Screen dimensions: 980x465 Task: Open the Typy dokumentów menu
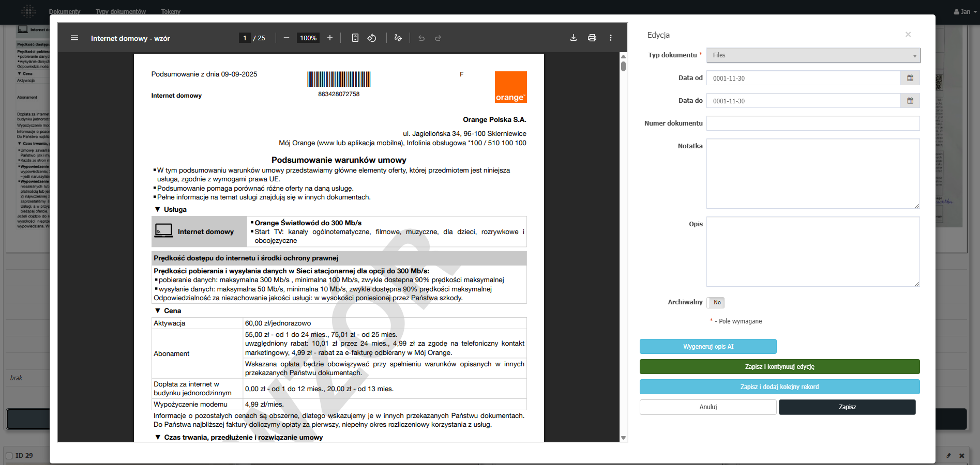pyautogui.click(x=120, y=11)
